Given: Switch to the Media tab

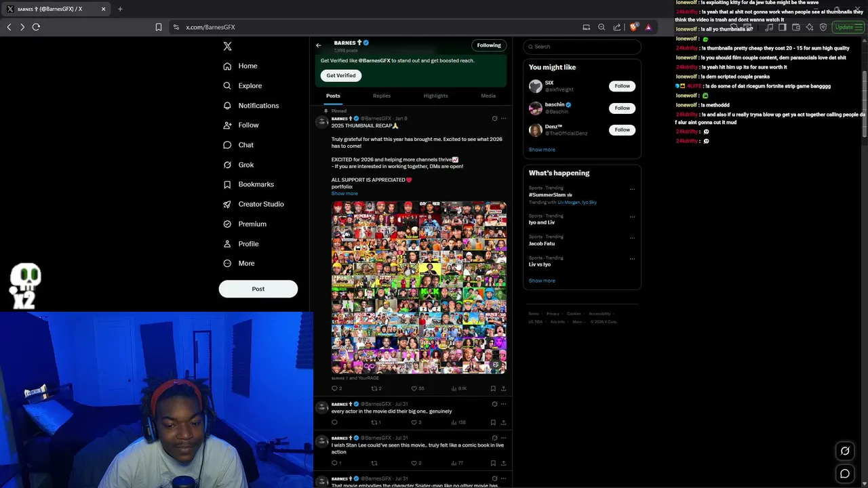Looking at the screenshot, I should coord(488,96).
